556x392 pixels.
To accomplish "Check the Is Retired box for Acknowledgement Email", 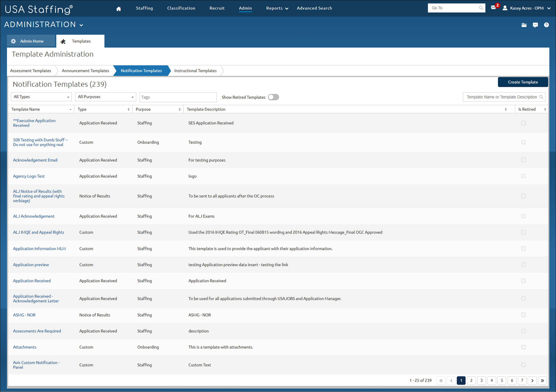I will (524, 160).
